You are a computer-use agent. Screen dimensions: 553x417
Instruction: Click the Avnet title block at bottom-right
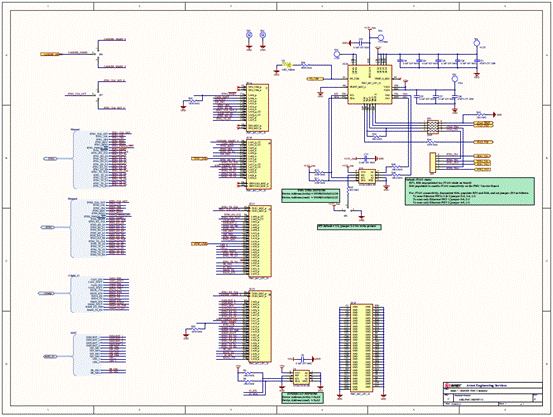coord(493,392)
